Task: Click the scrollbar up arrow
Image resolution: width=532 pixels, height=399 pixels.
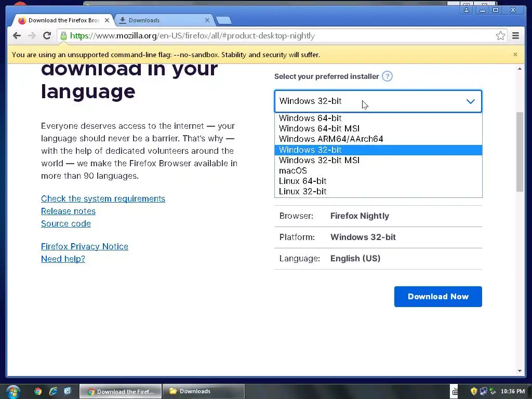Action: [520, 69]
